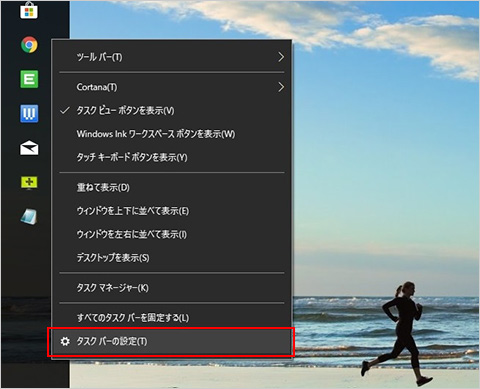Select 重ねて表示(D)
This screenshot has height=389, width=480.
pyautogui.click(x=172, y=187)
